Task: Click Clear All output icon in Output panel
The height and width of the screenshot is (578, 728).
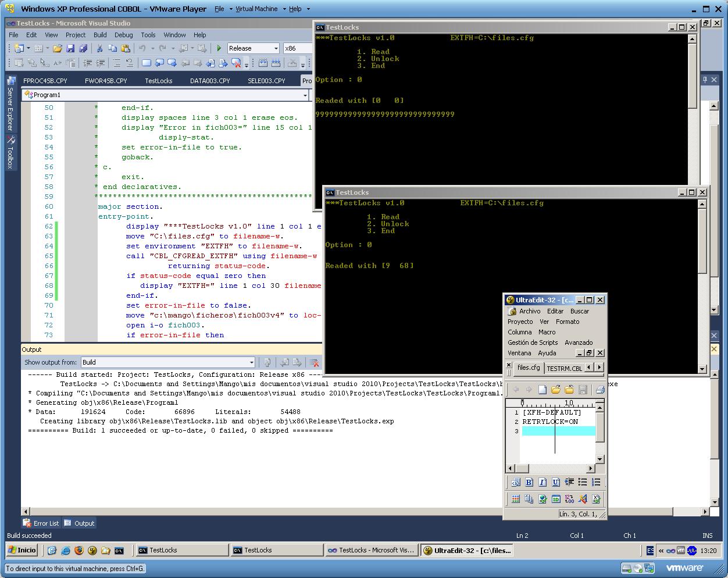Action: click(x=315, y=362)
